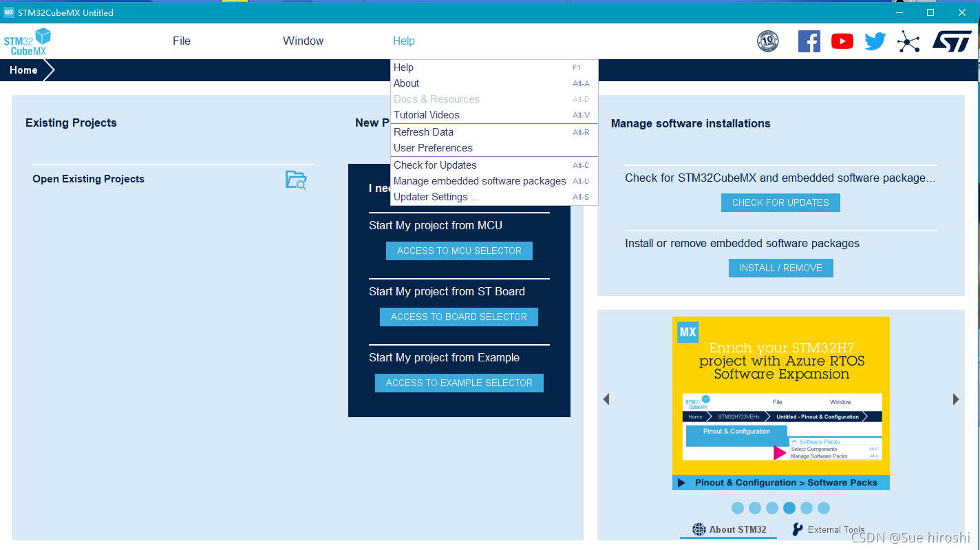This screenshot has height=550, width=980.
Task: Switch to About STM32 tab
Action: [729, 529]
